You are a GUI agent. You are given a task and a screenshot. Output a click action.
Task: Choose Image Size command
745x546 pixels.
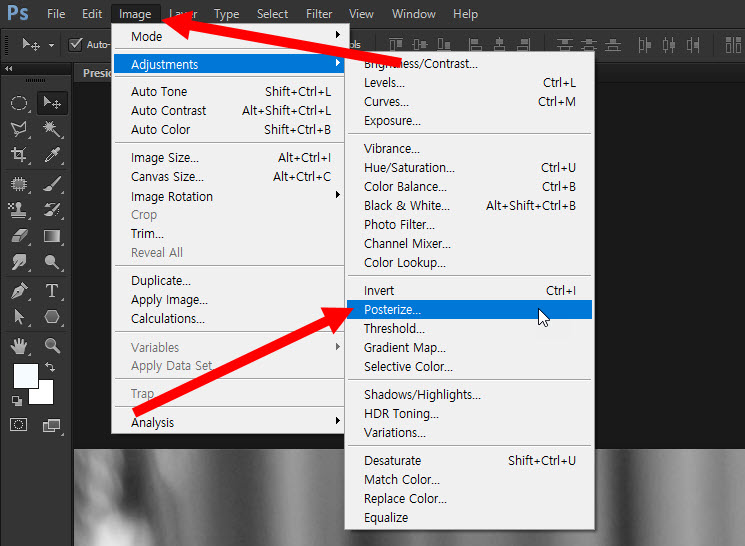pyautogui.click(x=229, y=158)
